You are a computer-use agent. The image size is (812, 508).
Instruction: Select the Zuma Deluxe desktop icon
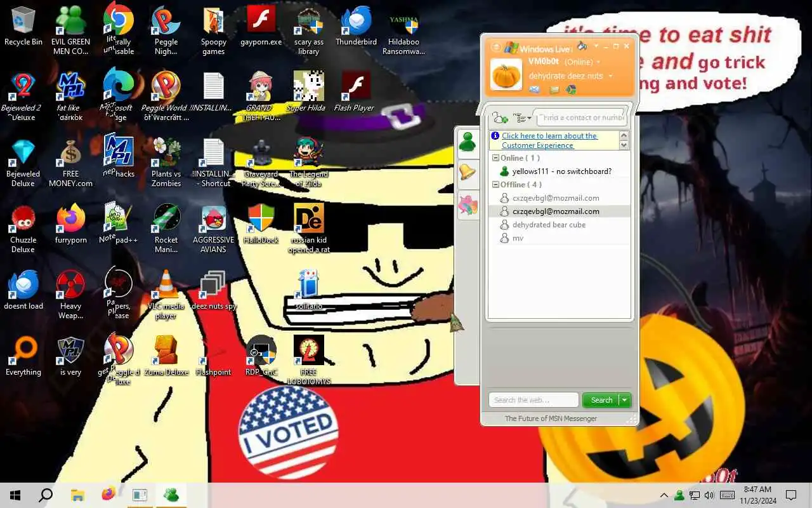pyautogui.click(x=166, y=356)
